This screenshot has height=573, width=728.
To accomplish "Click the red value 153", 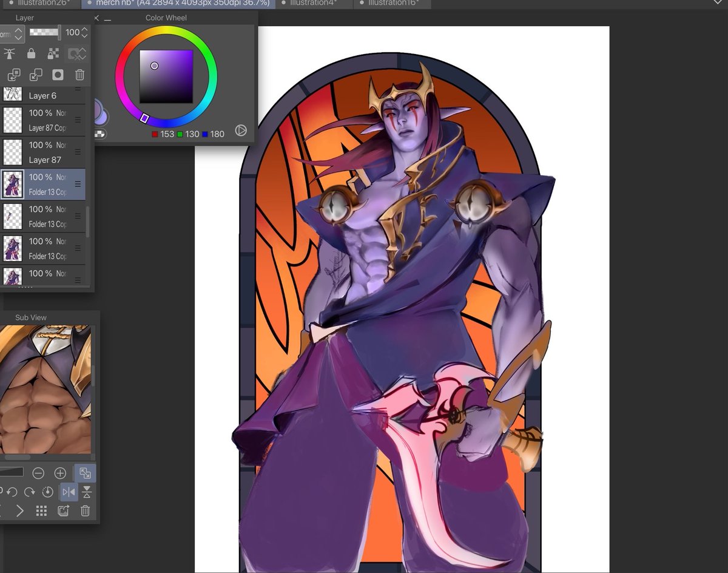I will [x=167, y=134].
